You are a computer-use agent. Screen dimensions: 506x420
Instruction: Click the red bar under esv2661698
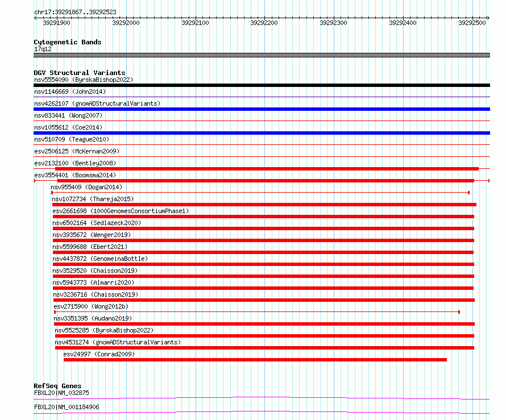point(263,217)
